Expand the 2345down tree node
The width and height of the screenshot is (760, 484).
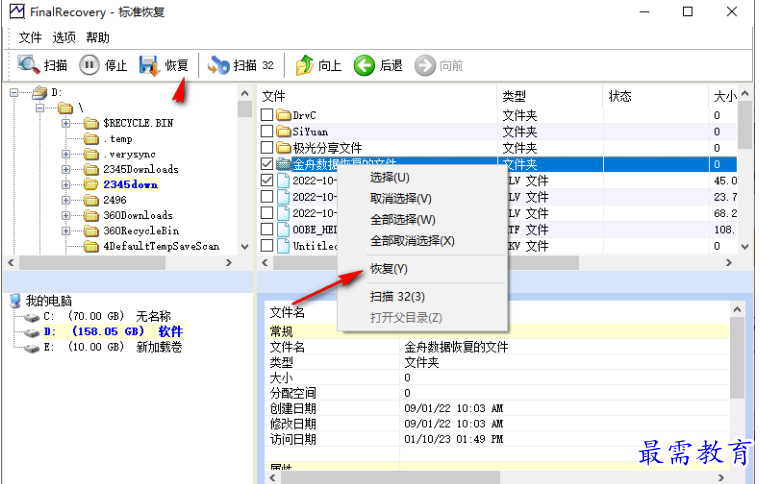pos(65,185)
